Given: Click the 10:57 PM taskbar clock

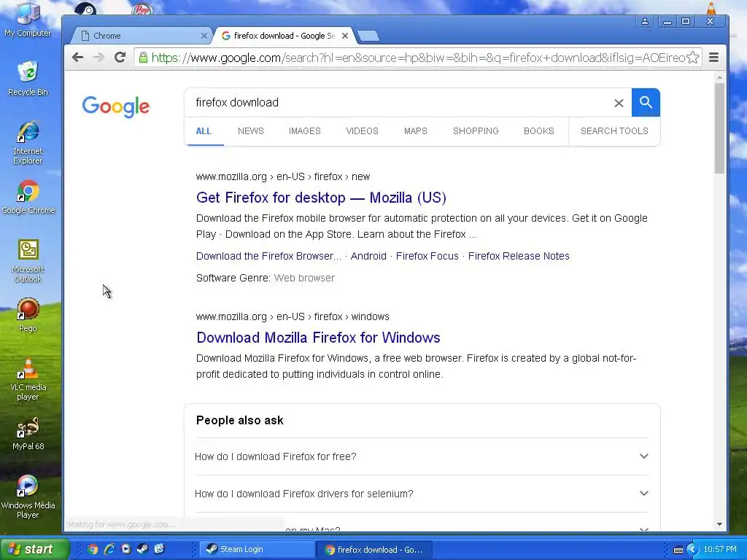Looking at the screenshot, I should click(720, 550).
